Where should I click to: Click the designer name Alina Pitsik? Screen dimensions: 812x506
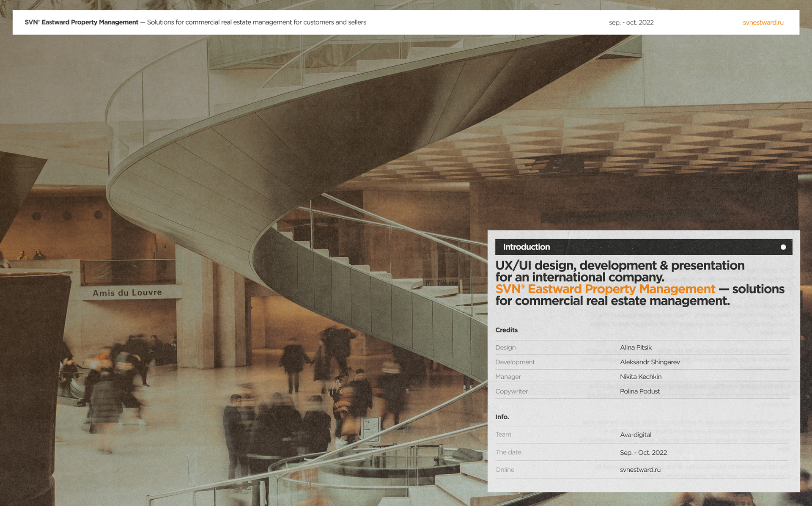click(x=636, y=347)
